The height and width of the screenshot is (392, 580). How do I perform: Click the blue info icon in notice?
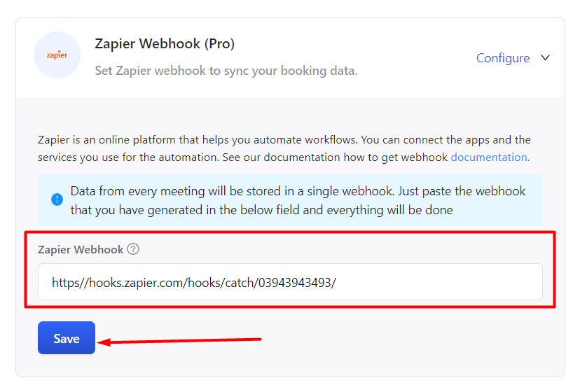[57, 199]
